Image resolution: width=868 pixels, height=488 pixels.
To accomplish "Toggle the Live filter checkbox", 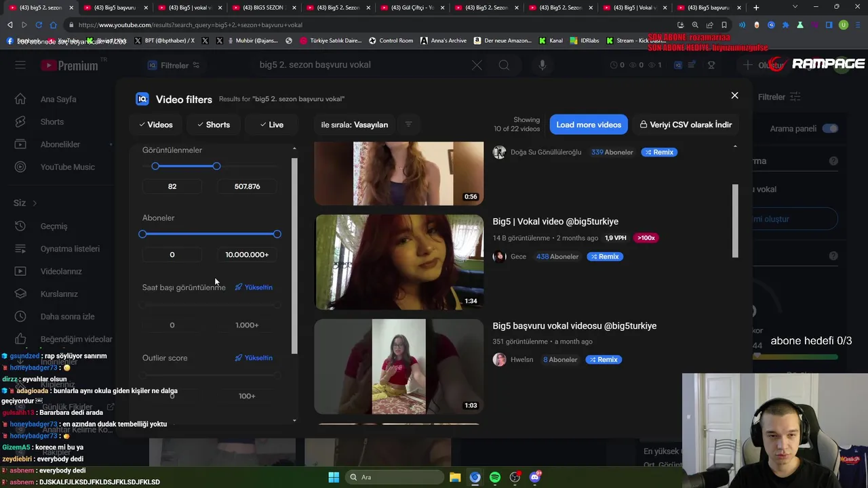I will tap(272, 125).
